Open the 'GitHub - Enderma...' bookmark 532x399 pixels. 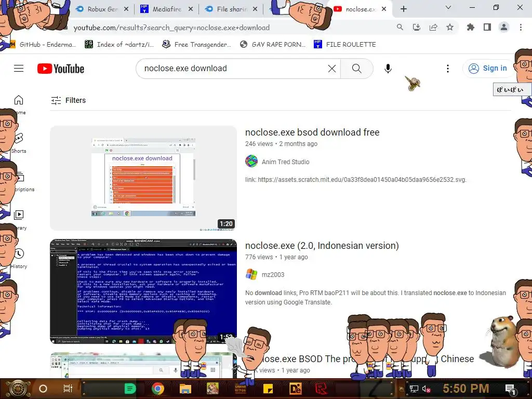click(44, 45)
